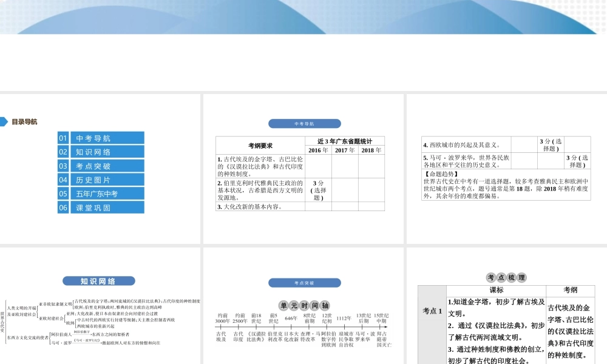Select the 03 考点突破 menu entry
This screenshot has height=364, width=607.
coord(101,166)
